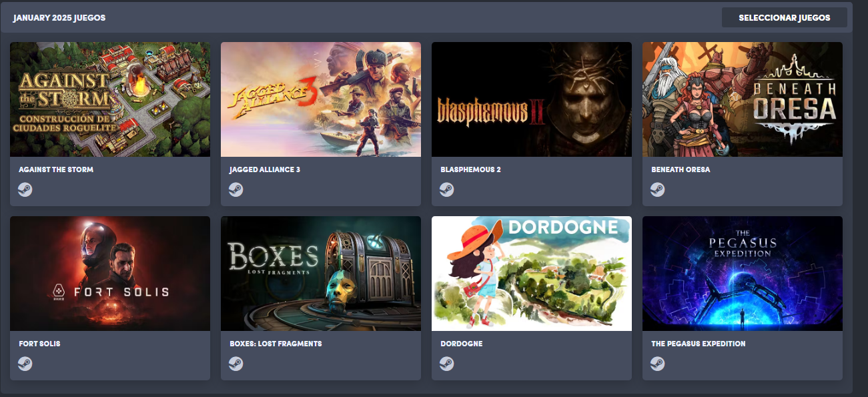This screenshot has width=868, height=397.
Task: Click the January 2025 Juegos header
Action: point(59,18)
